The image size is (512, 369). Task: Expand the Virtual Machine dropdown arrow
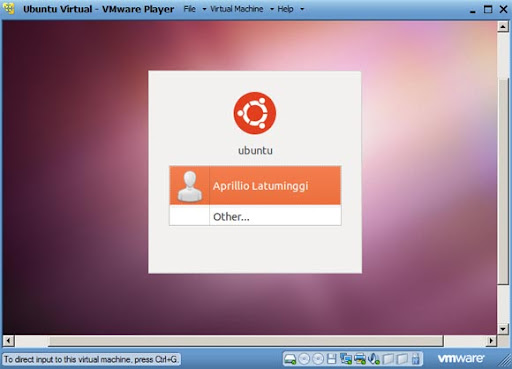272,9
